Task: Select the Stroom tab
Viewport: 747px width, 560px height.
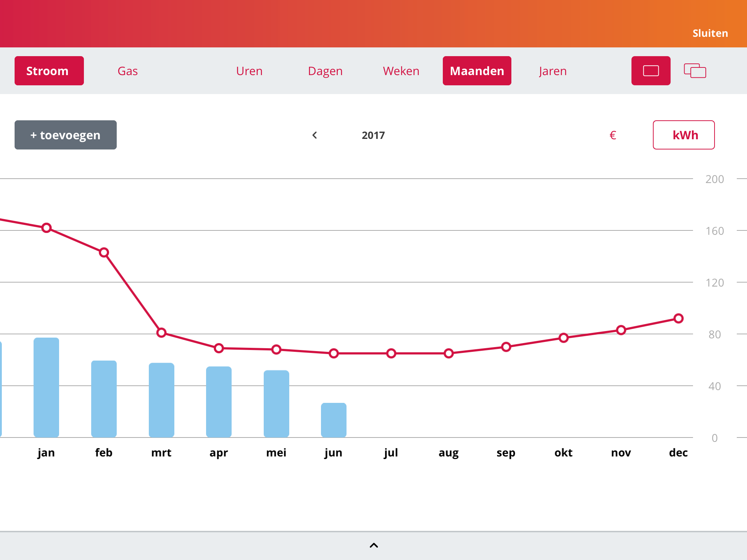Action: (49, 71)
